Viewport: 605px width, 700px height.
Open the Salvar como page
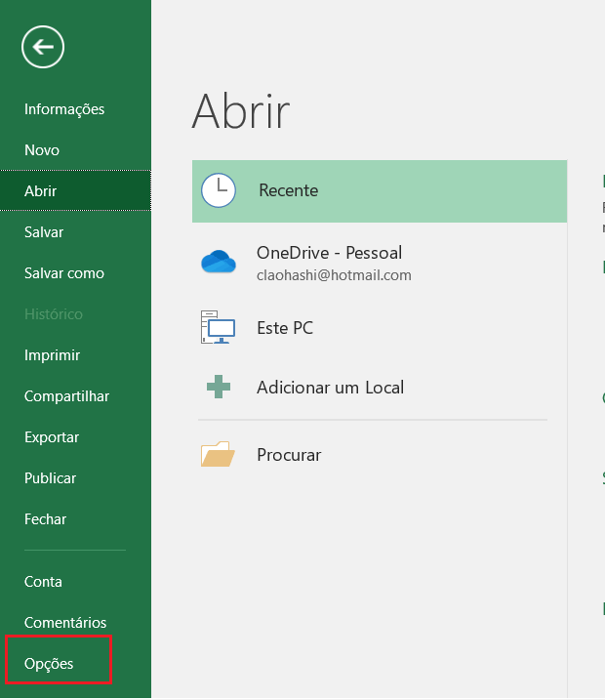[x=64, y=273]
